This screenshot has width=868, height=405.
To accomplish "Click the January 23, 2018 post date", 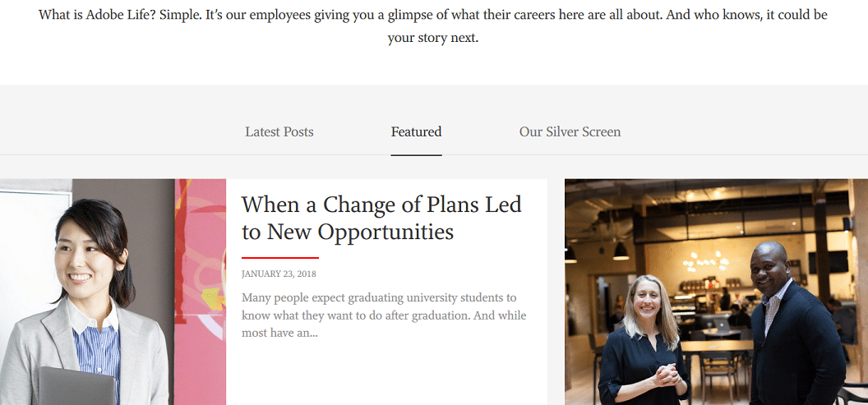I will pyautogui.click(x=279, y=274).
